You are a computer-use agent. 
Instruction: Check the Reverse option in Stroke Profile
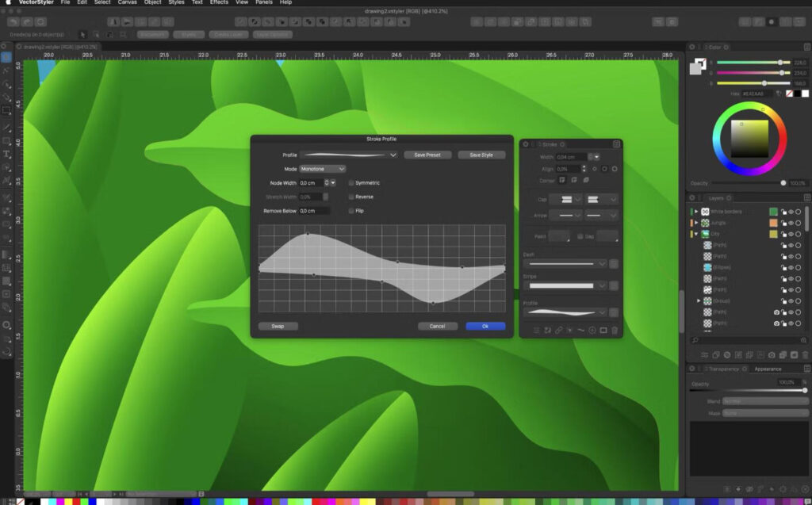click(350, 197)
